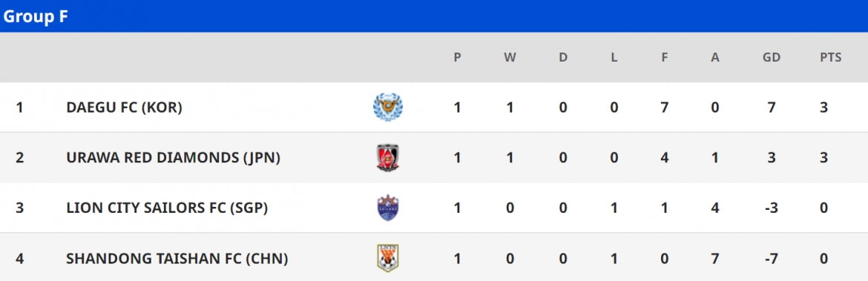The image size is (868, 281).
Task: Select the P column header
Action: click(x=457, y=57)
